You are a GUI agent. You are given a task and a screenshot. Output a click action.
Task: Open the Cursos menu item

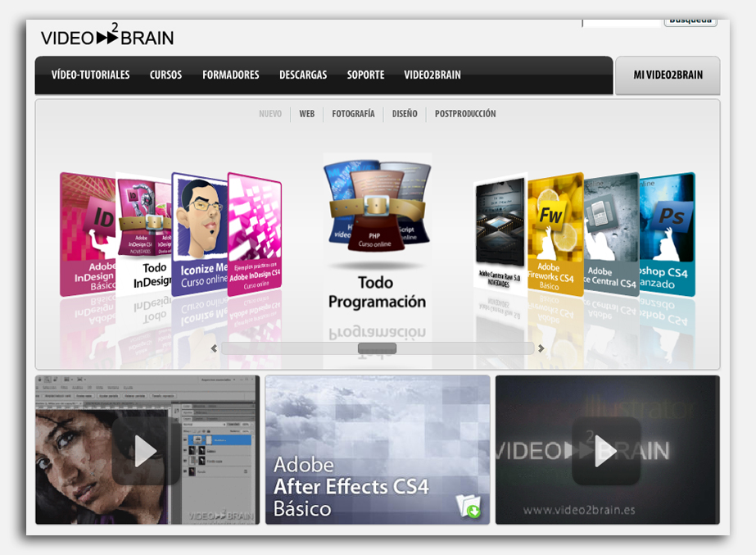pos(165,75)
